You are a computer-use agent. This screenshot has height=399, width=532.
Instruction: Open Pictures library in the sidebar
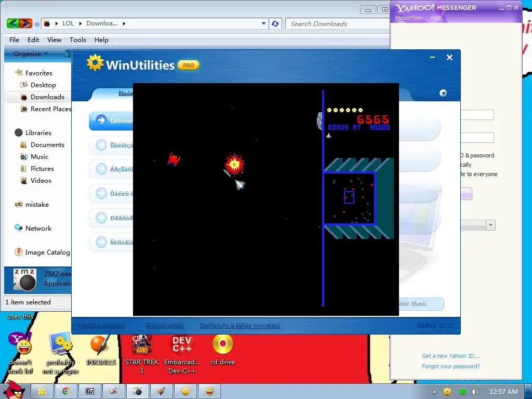[42, 169]
